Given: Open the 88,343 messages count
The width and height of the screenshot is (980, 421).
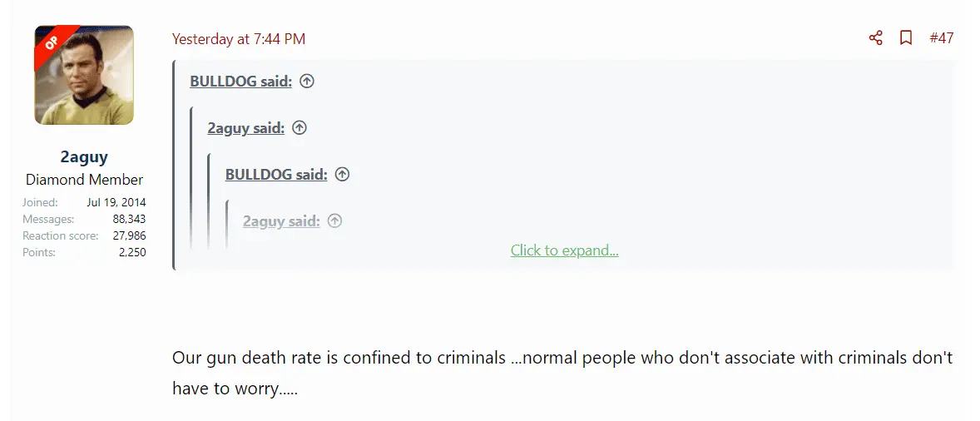Looking at the screenshot, I should pyautogui.click(x=129, y=219).
